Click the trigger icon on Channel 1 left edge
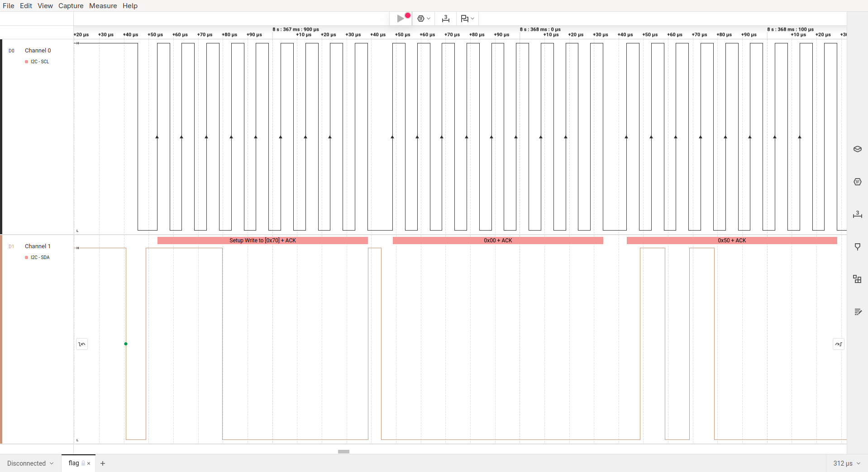The width and height of the screenshot is (868, 472). point(82,344)
